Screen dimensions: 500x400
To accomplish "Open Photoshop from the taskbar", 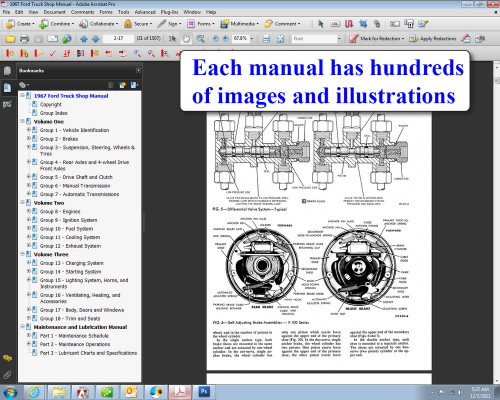I will [204, 392].
